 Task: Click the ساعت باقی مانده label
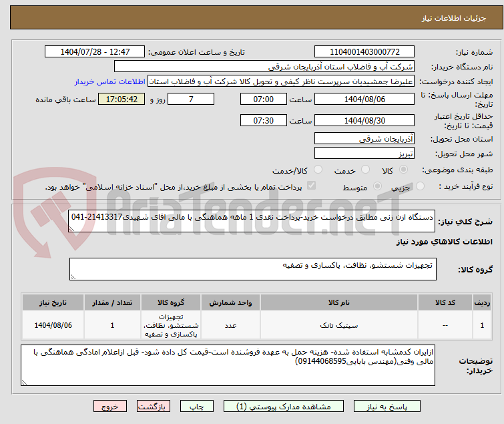click(x=65, y=99)
